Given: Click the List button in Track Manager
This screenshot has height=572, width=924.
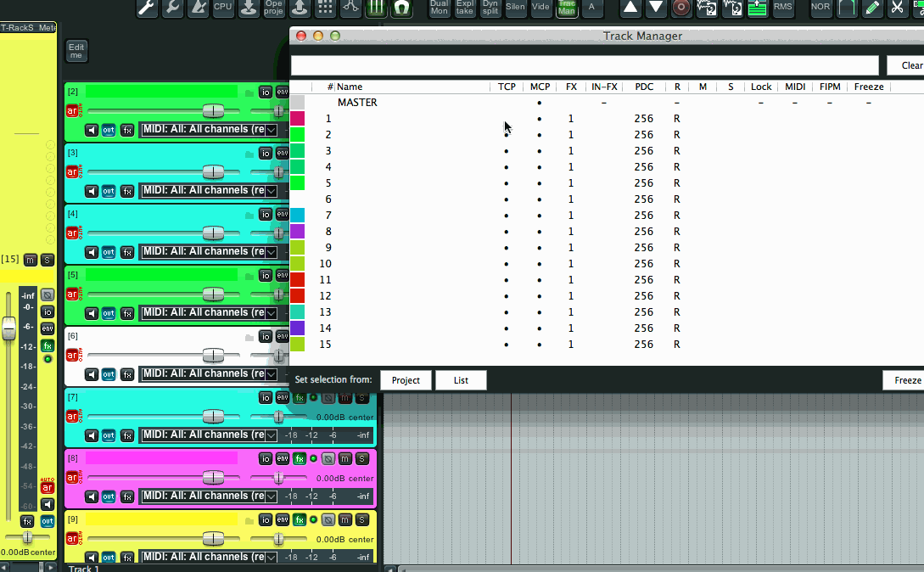Looking at the screenshot, I should coord(461,380).
